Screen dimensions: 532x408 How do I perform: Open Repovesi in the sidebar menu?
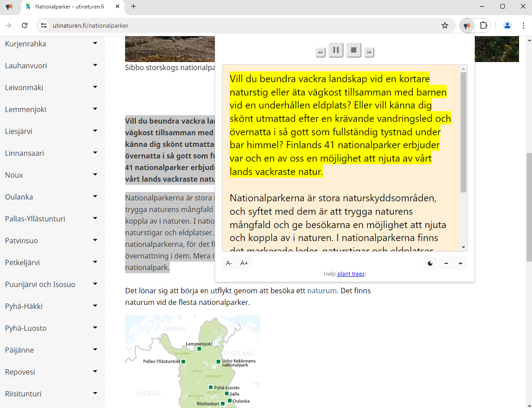20,372
